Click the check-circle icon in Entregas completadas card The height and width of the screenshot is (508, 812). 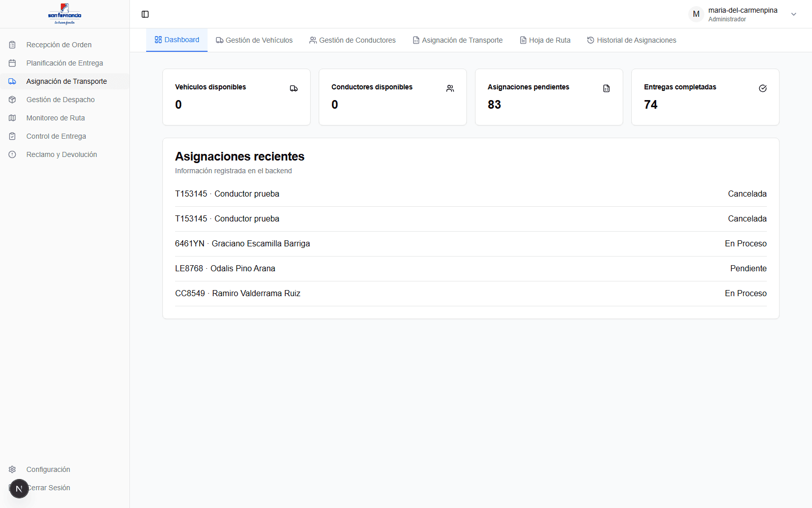[763, 88]
